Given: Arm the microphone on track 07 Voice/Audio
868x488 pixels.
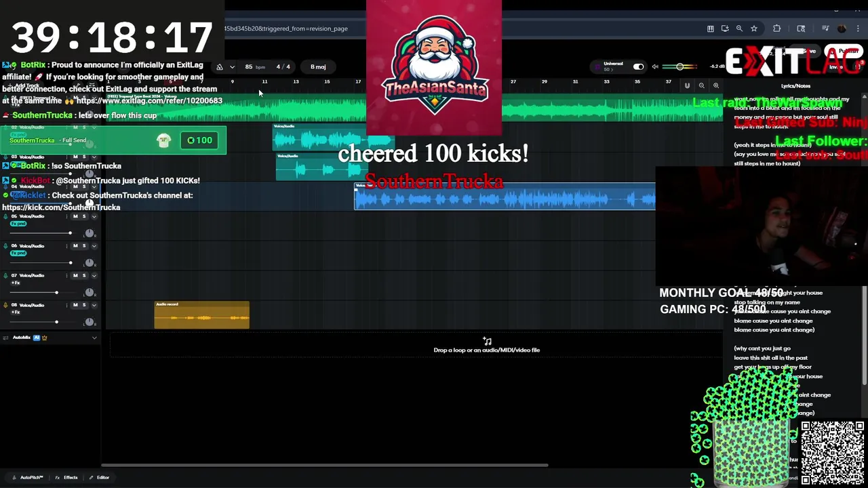Looking at the screenshot, I should click(x=5, y=276).
